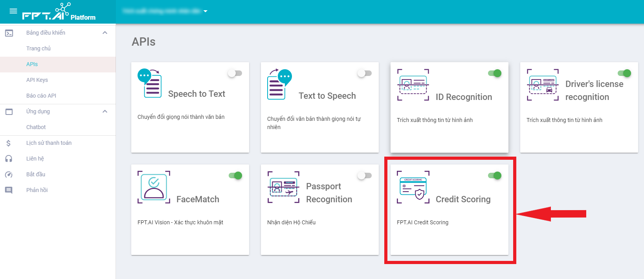Click the APIs page heading
Image resolution: width=644 pixels, height=279 pixels.
coord(143,42)
